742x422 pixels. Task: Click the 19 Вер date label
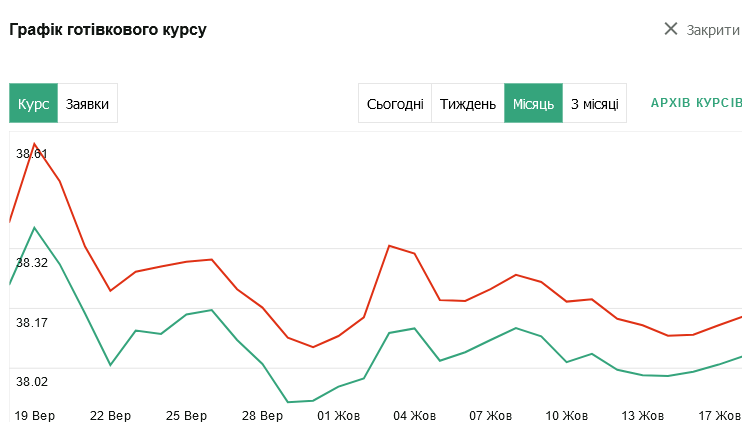tap(34, 415)
